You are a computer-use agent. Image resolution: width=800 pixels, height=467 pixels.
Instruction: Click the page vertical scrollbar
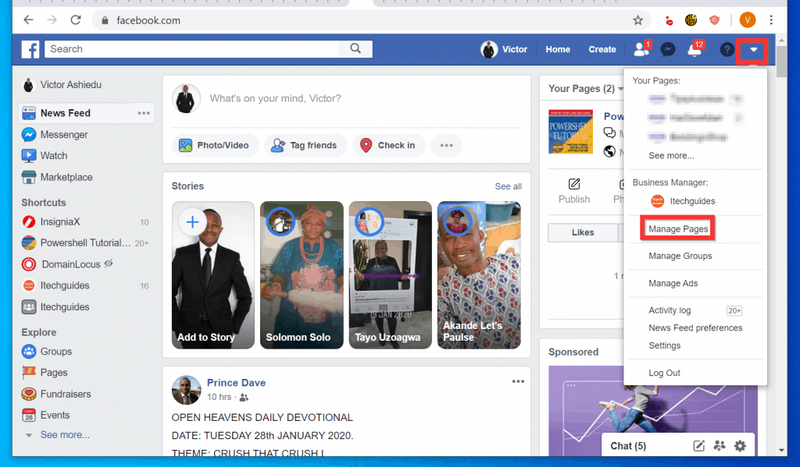pos(781,62)
